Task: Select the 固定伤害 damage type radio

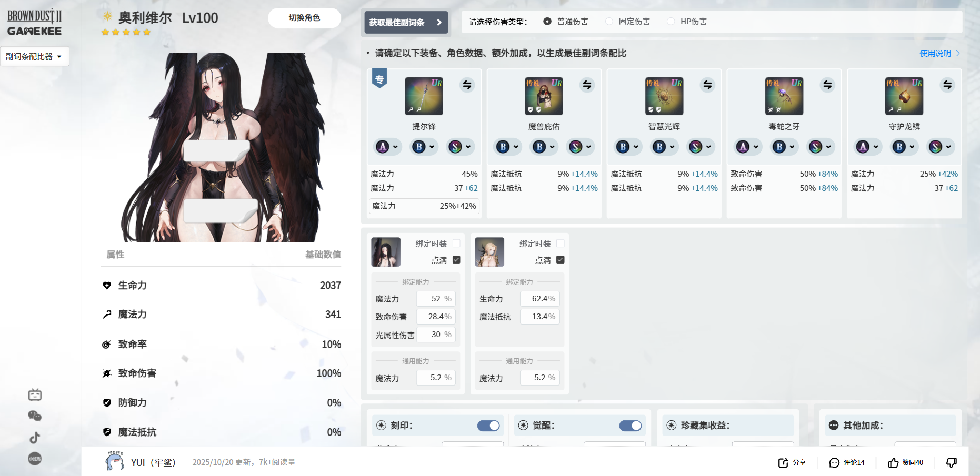Action: [609, 22]
